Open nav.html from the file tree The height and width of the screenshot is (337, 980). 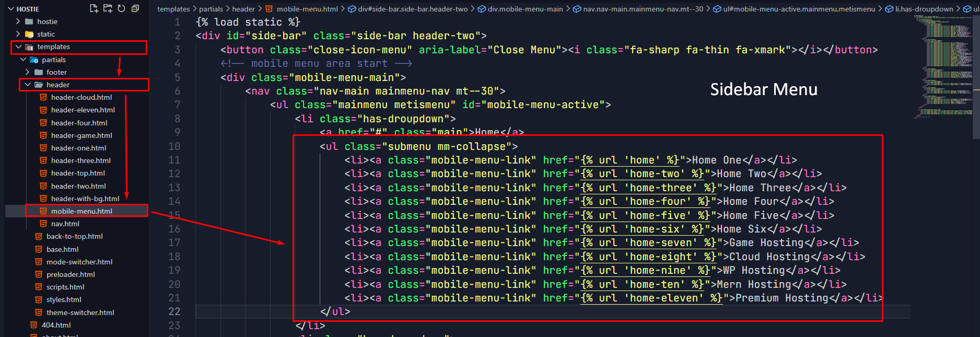tap(65, 224)
